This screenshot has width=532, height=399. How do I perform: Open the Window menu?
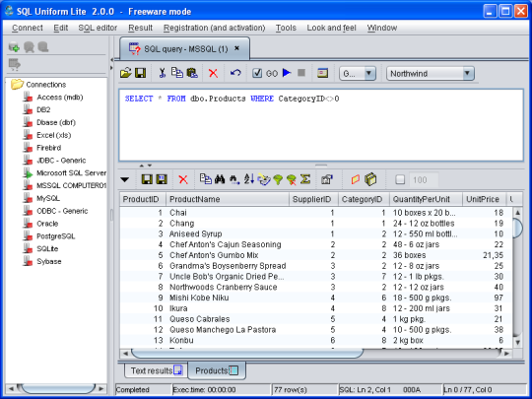click(381, 28)
